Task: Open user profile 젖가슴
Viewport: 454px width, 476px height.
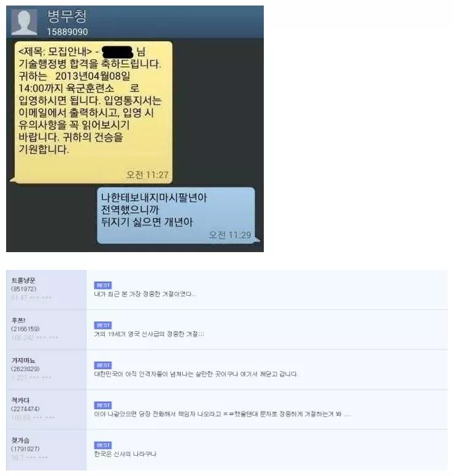Action: click(x=20, y=440)
